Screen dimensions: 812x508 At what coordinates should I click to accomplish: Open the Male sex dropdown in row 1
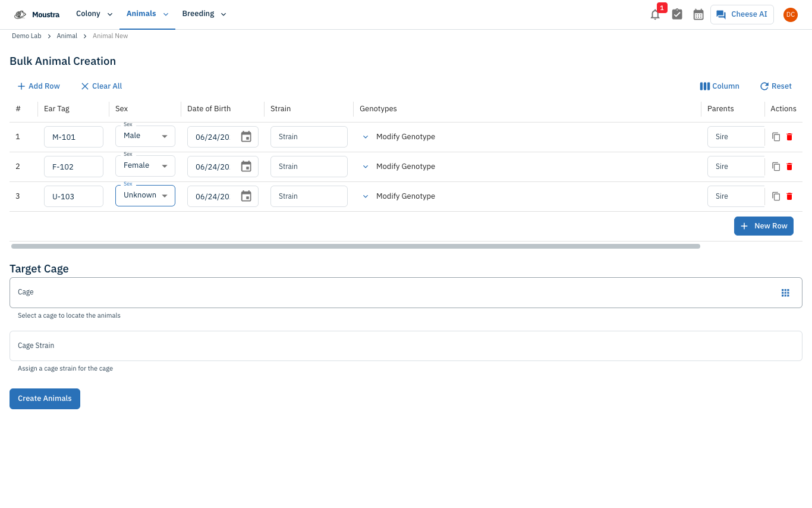point(145,136)
